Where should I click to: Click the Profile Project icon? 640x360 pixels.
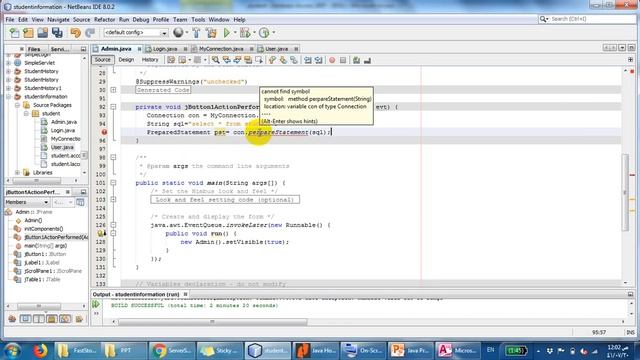[264, 33]
